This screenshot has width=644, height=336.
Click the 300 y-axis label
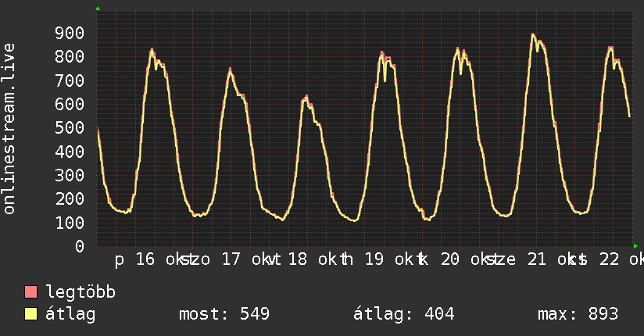[70, 175]
